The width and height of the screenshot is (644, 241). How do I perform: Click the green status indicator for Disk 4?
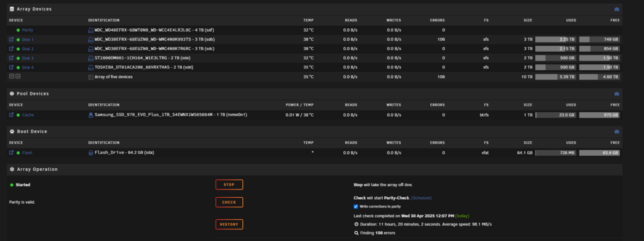[x=18, y=68]
